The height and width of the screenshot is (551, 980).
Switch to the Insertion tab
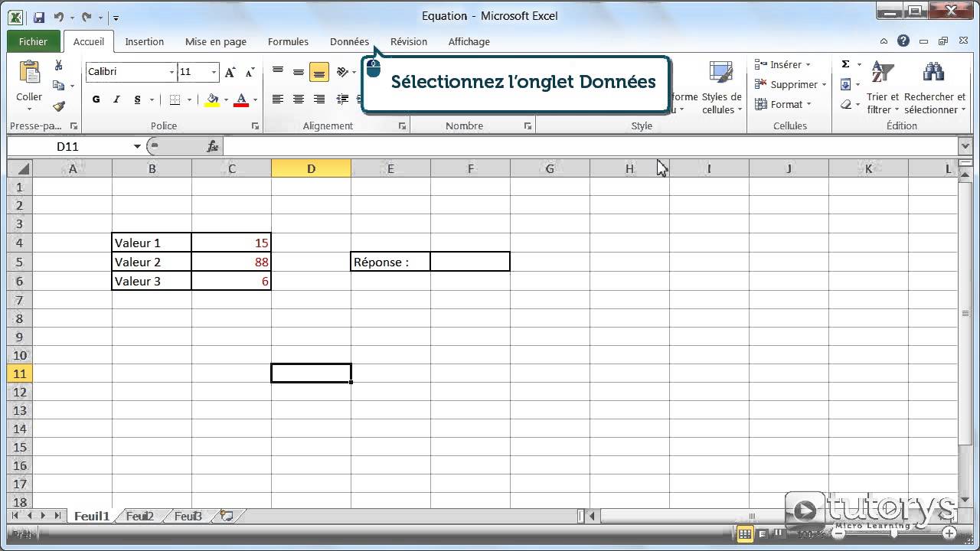click(x=145, y=41)
